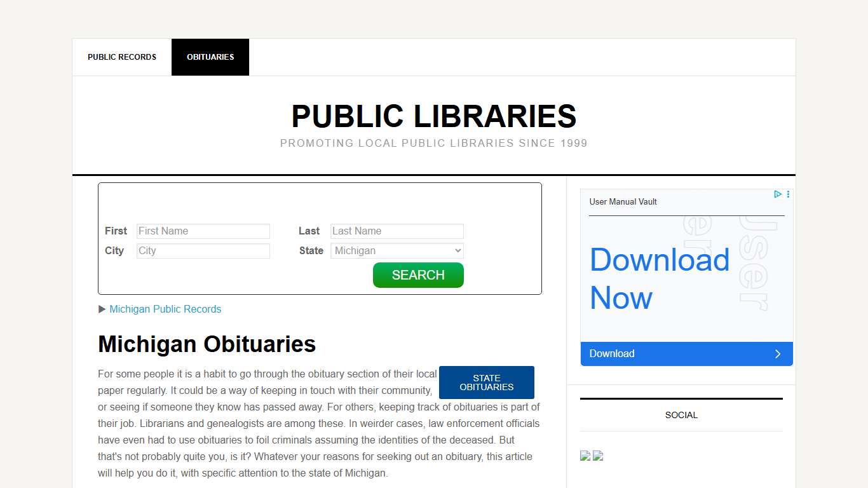This screenshot has height=488, width=868.
Task: Click the Public Libraries site title
Action: pyautogui.click(x=433, y=117)
